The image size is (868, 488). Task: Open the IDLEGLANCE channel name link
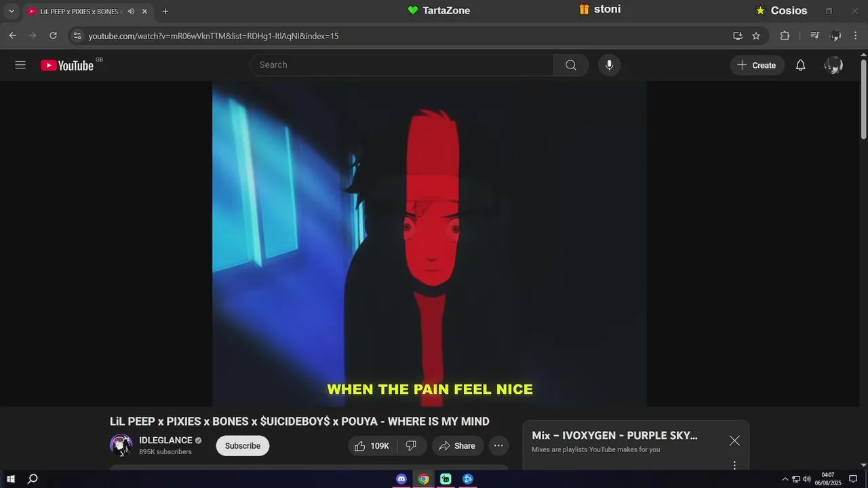click(x=165, y=441)
